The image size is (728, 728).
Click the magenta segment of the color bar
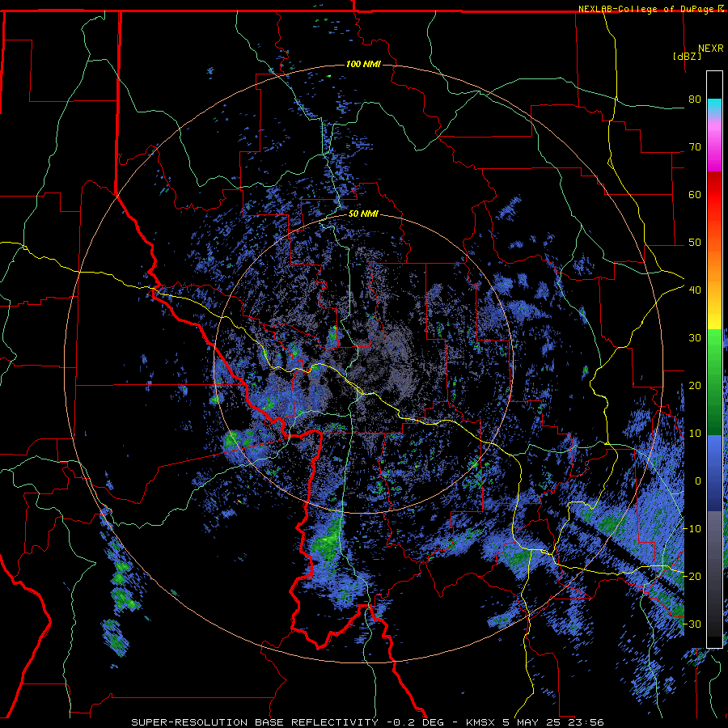click(714, 149)
